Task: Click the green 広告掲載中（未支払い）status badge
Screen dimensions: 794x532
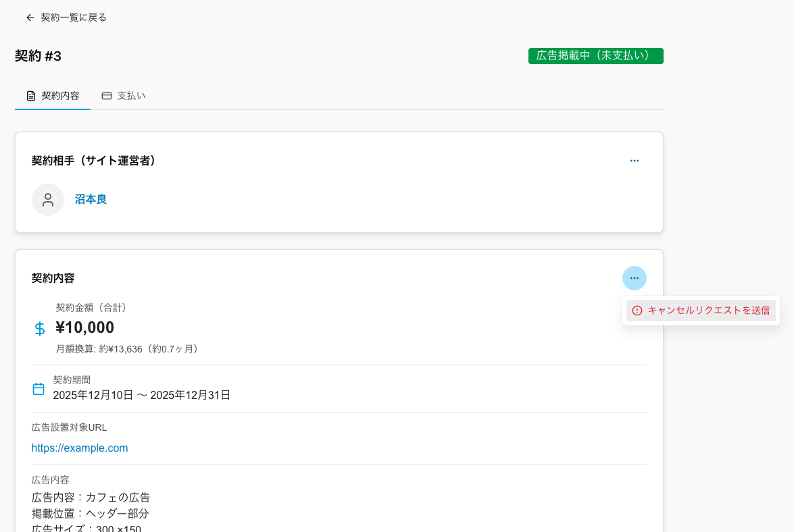Action: (595, 56)
